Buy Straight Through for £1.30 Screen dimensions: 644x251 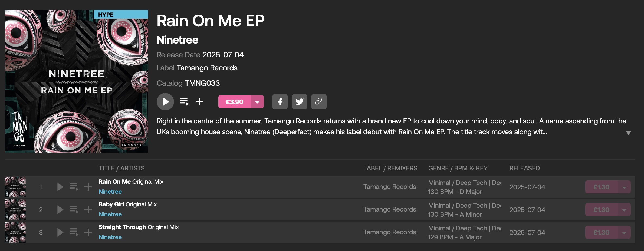(601, 233)
